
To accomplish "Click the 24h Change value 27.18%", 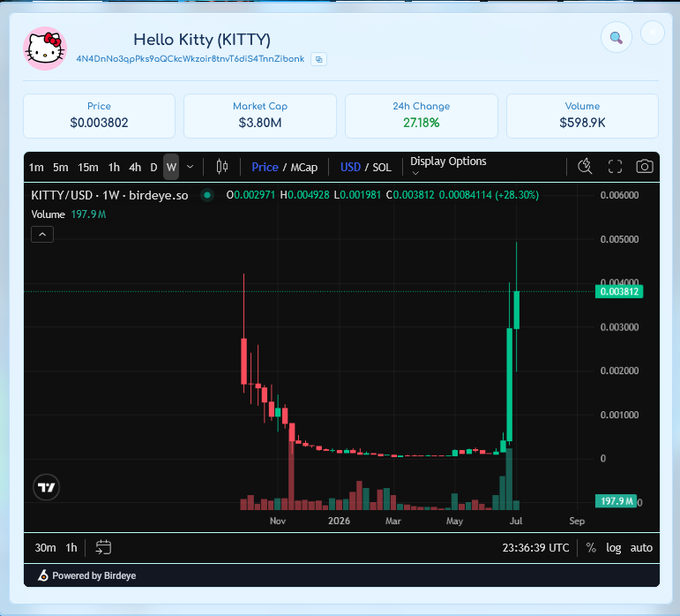I will (x=421, y=123).
